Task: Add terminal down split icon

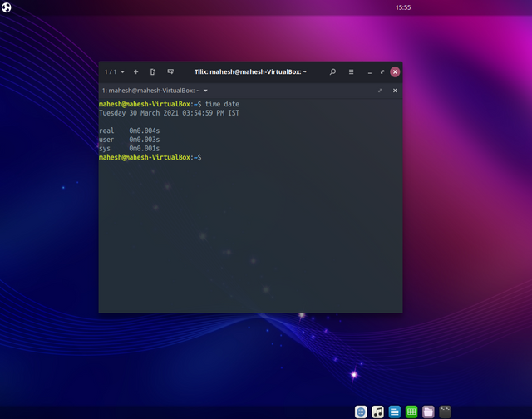Action: click(x=170, y=72)
